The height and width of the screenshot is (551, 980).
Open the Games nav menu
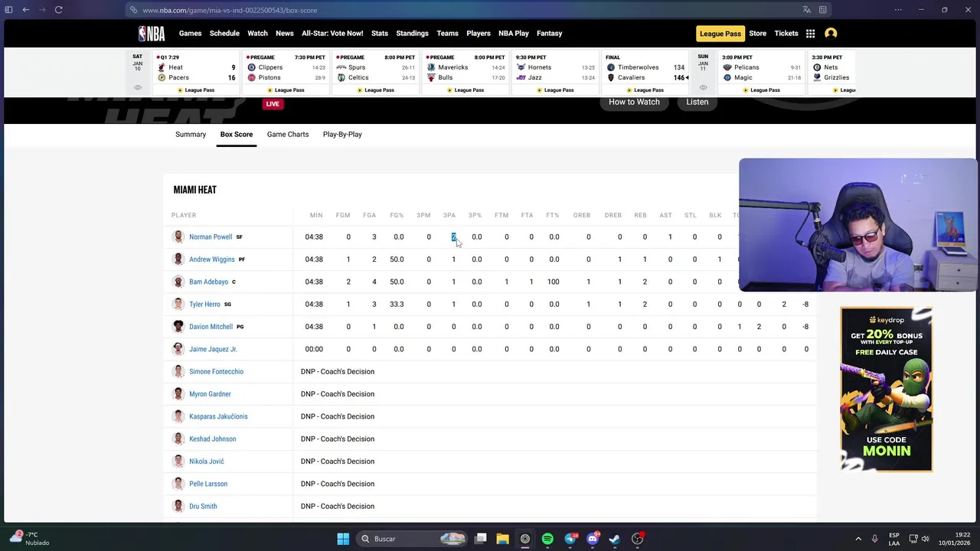pyautogui.click(x=190, y=34)
